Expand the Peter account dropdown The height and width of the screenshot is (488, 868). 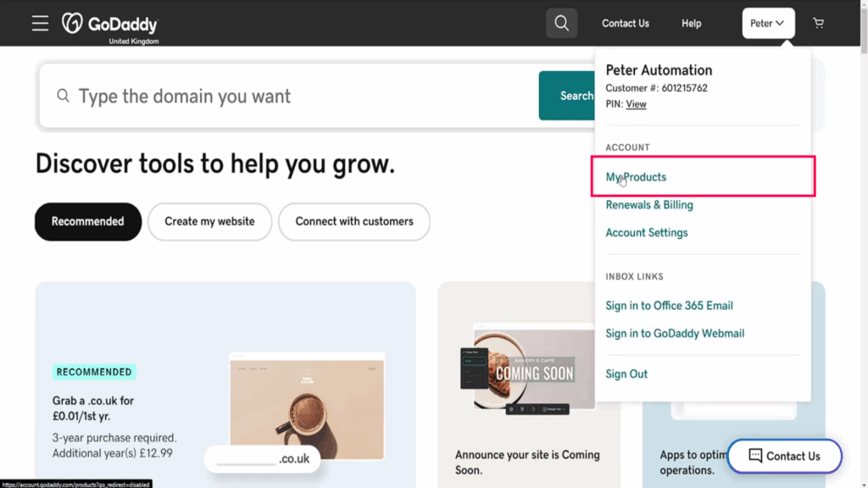pos(768,24)
